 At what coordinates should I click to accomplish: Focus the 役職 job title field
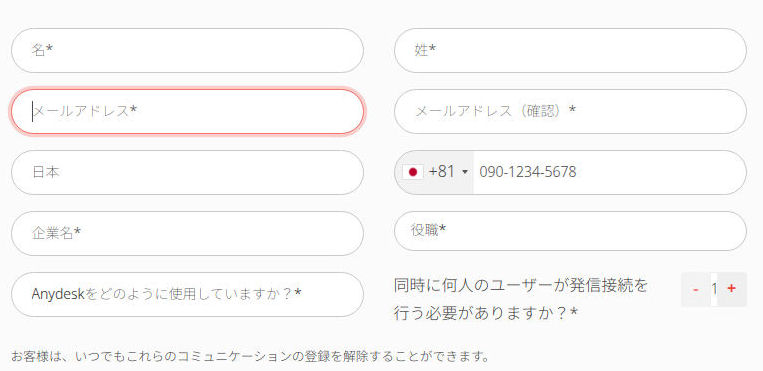[570, 231]
